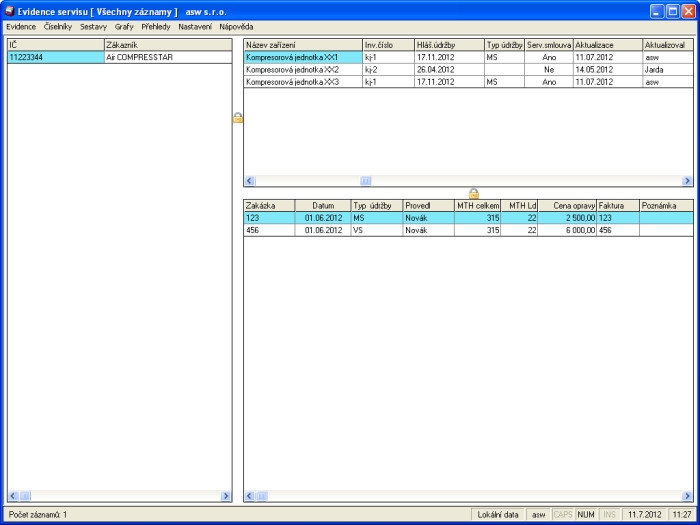Click the 2 500,00 repair price cell
Screen dimensions: 700x525
[567, 218]
